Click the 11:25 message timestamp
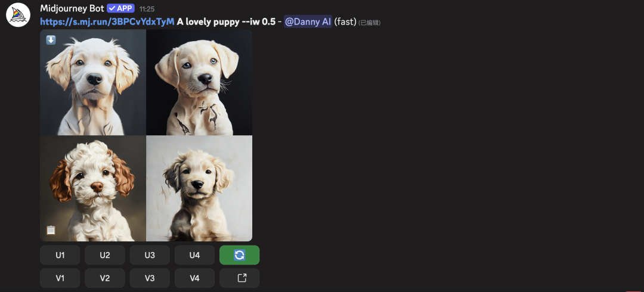 147,8
